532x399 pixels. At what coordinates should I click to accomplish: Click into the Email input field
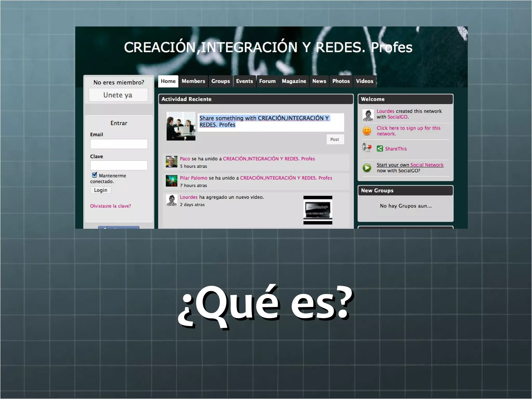click(x=119, y=144)
